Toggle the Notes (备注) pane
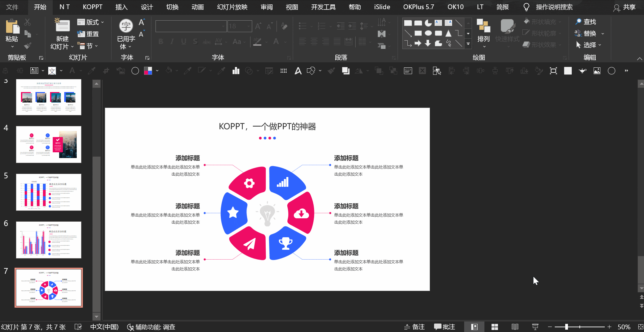This screenshot has width=644, height=332. (x=414, y=327)
